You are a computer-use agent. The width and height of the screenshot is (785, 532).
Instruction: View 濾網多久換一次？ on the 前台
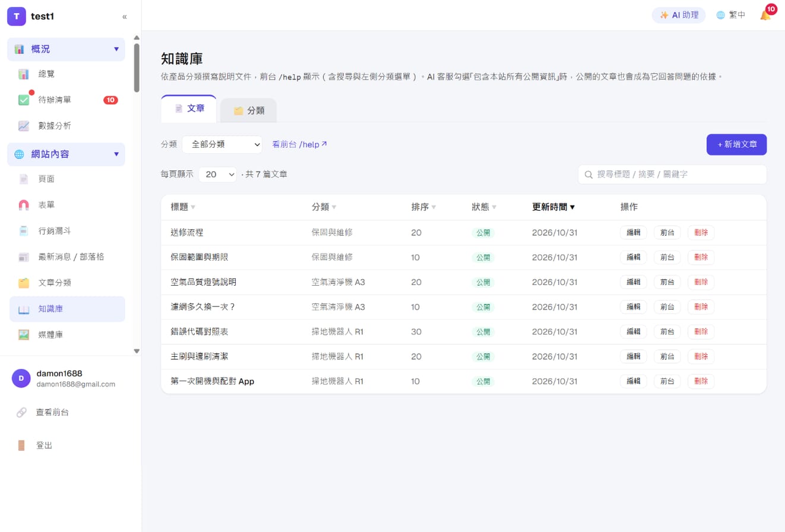667,307
